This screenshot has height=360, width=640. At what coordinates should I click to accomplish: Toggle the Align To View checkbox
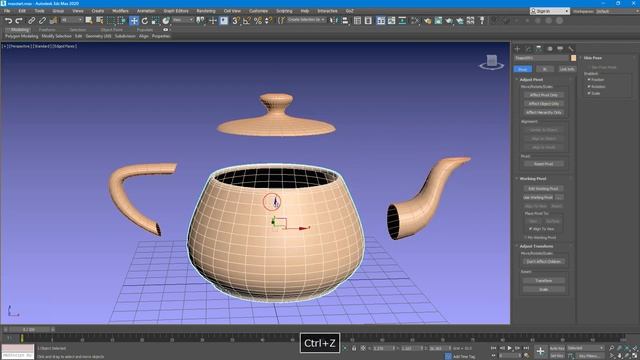pyautogui.click(x=530, y=229)
